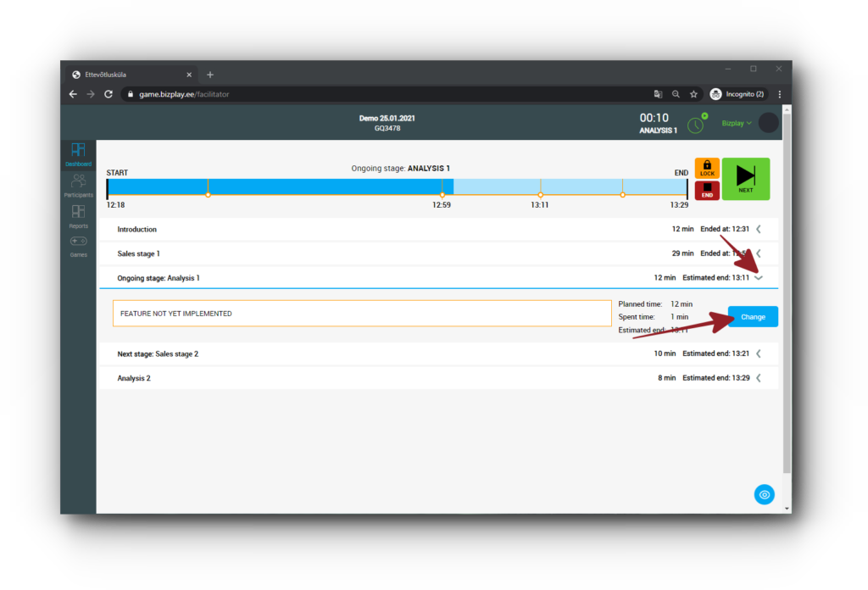Viewport: 868px width, 590px height.
Task: Open a new browser tab
Action: click(210, 75)
